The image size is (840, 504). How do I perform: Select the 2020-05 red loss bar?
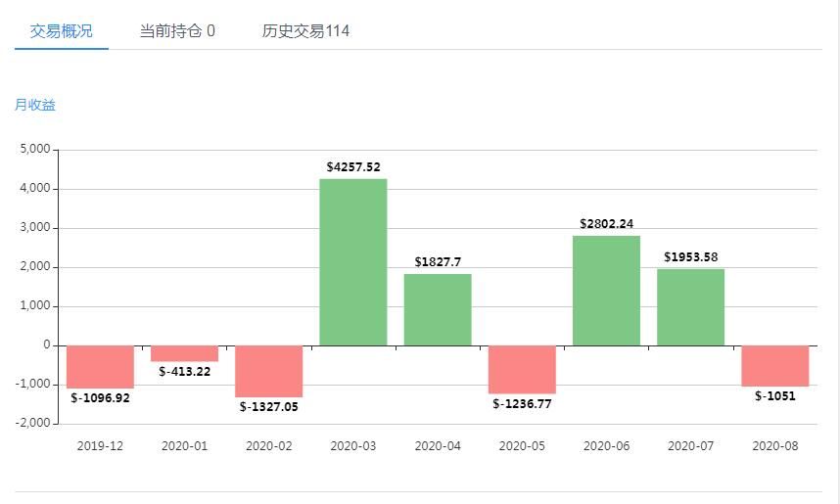[522, 370]
